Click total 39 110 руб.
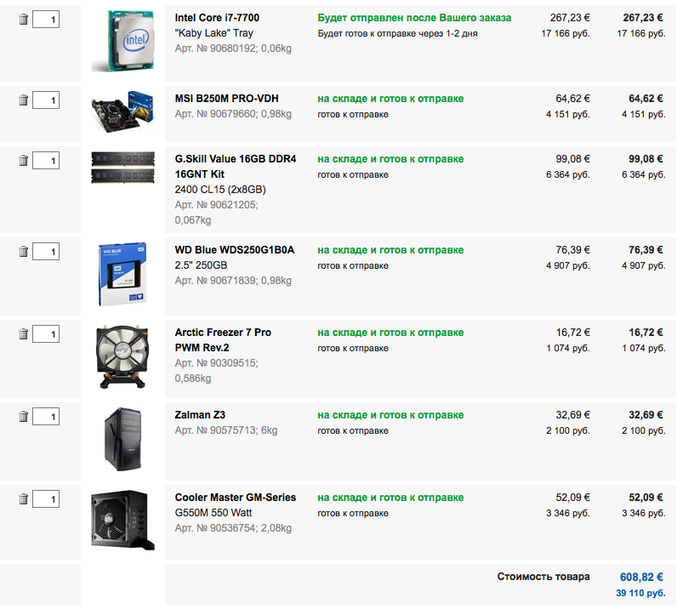The width and height of the screenshot is (700, 609). click(x=641, y=593)
